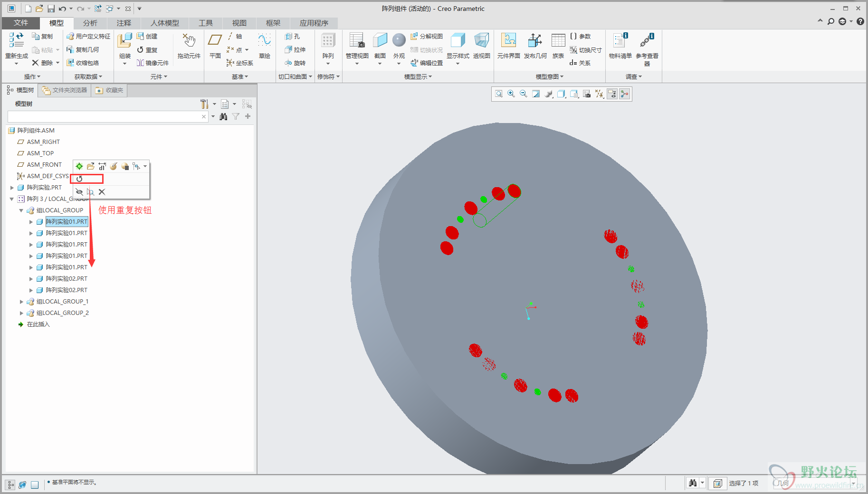Click the Pattern (阵列) icon
The height and width of the screenshot is (494, 868).
[x=328, y=40]
